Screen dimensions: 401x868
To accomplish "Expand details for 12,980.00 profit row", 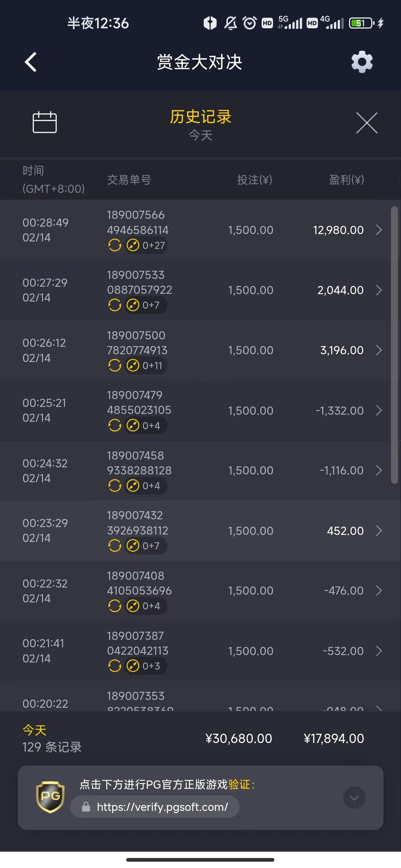I will click(379, 230).
